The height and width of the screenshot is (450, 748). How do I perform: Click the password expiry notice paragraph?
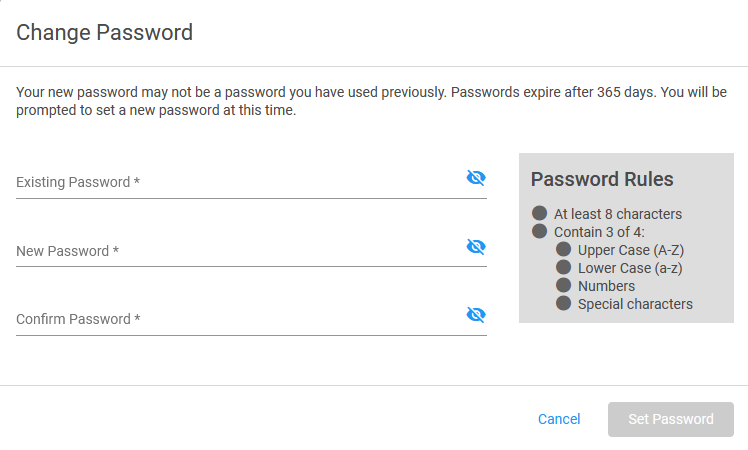372,101
